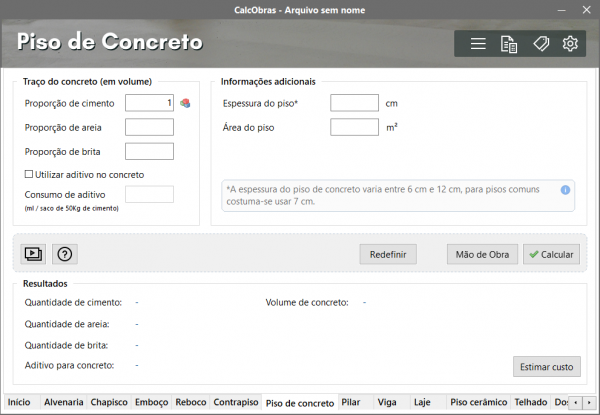Click the Redefinir button
The image size is (600, 415).
coord(387,254)
